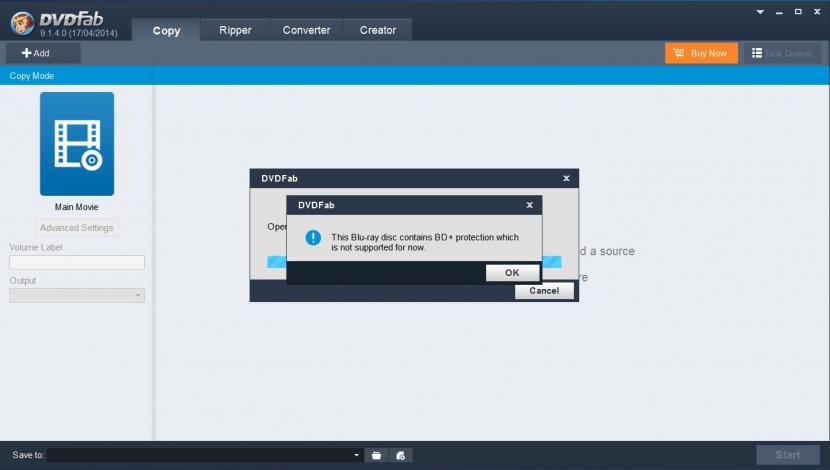Switch to the Converter tab
The image size is (830, 470).
(x=306, y=30)
